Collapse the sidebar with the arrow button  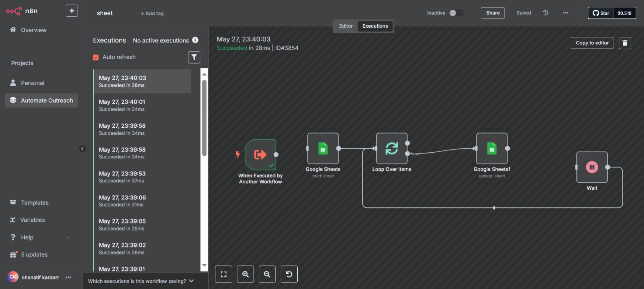pos(83,149)
